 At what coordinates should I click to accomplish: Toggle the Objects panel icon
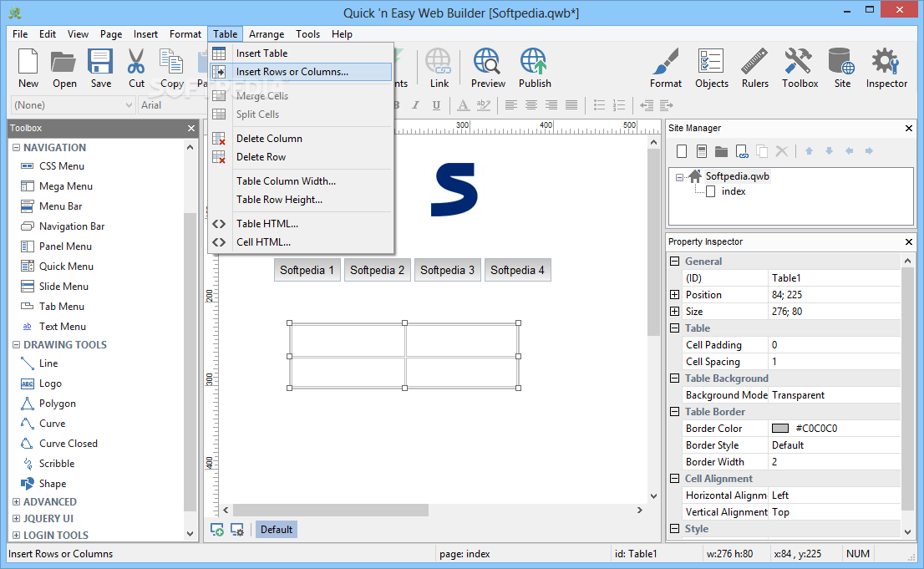(x=711, y=69)
